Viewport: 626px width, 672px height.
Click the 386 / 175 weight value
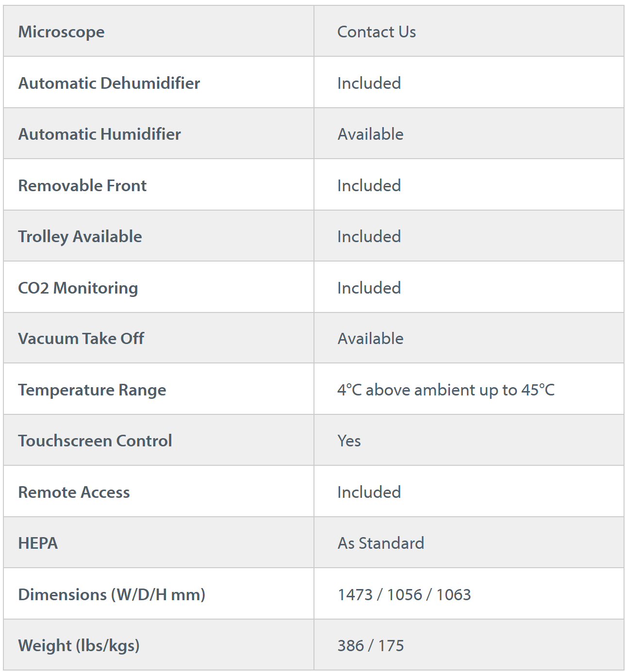point(370,646)
